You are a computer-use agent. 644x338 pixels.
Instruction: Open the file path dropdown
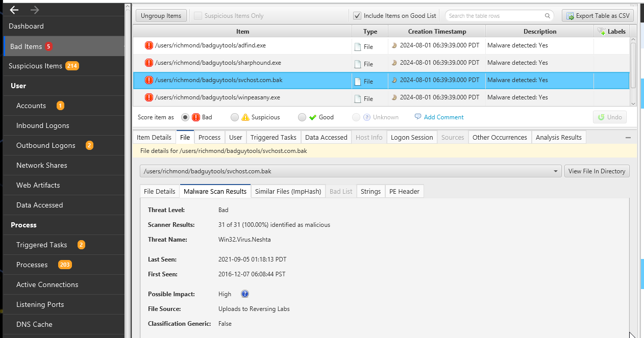pos(556,171)
